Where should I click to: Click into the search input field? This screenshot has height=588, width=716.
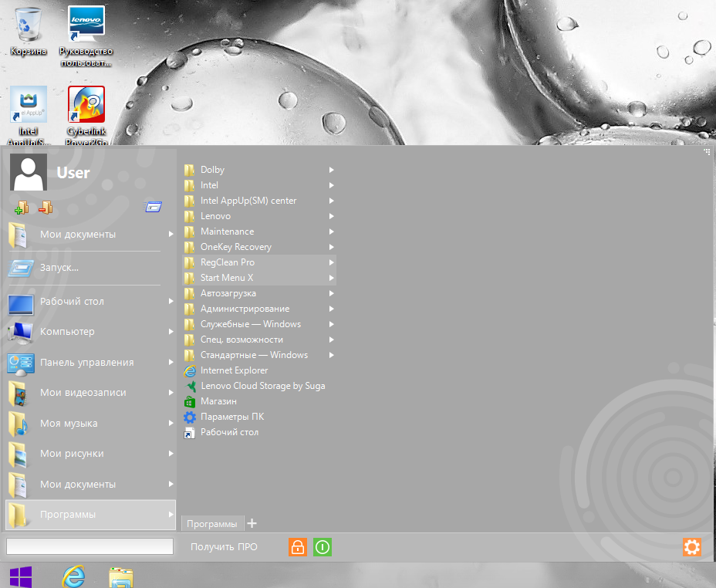click(89, 546)
